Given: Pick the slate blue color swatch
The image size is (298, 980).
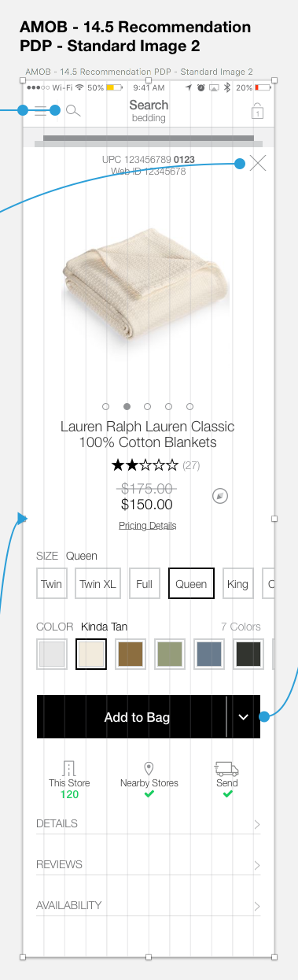Looking at the screenshot, I should [208, 654].
